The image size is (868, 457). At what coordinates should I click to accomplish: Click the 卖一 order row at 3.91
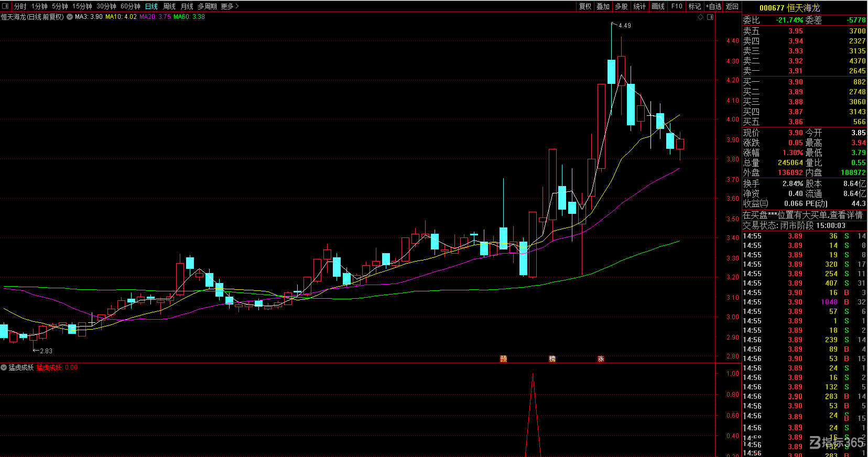(x=804, y=71)
